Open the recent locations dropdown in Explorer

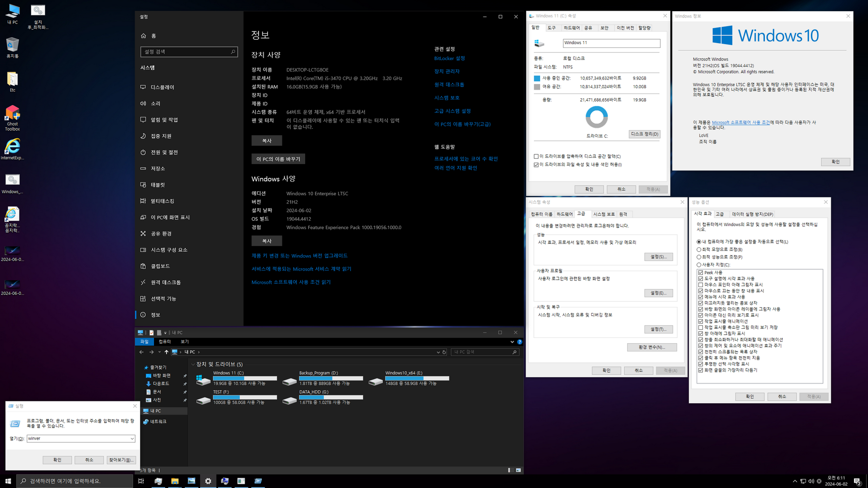[159, 352]
